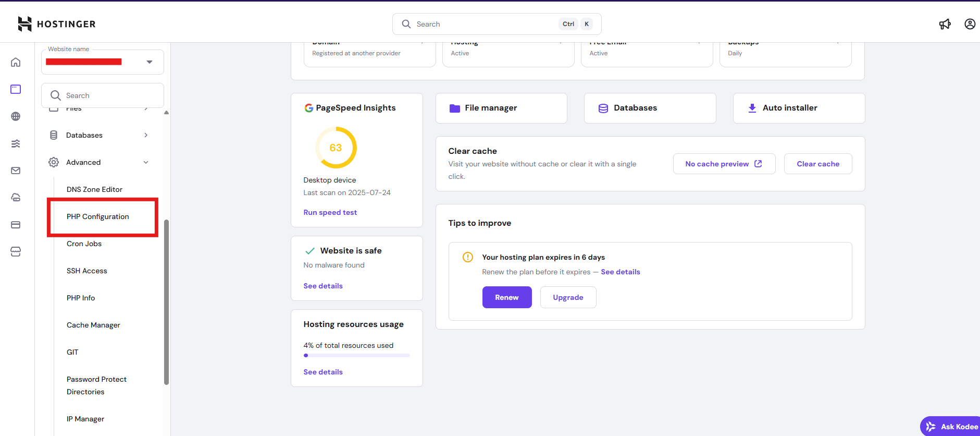Open the globe domains icon in sidebar

(x=16, y=116)
